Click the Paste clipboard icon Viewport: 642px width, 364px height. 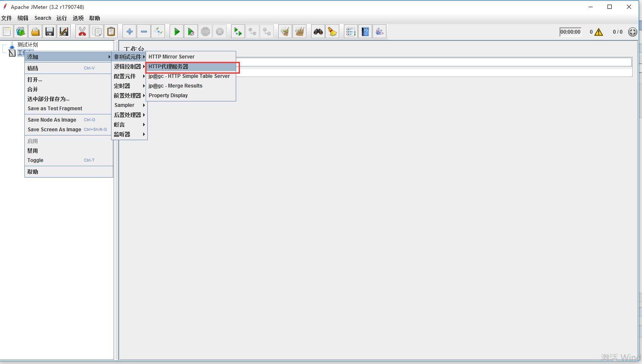pyautogui.click(x=111, y=32)
